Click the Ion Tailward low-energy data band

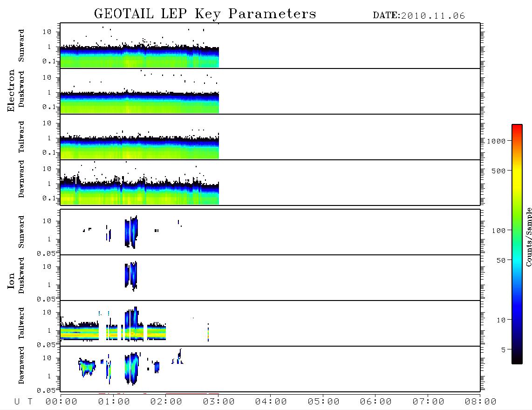[113, 331]
